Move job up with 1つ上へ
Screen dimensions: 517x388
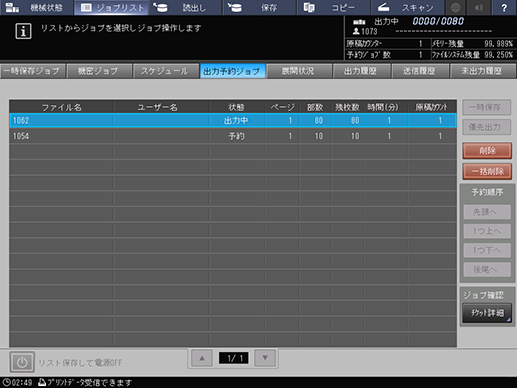[487, 231]
